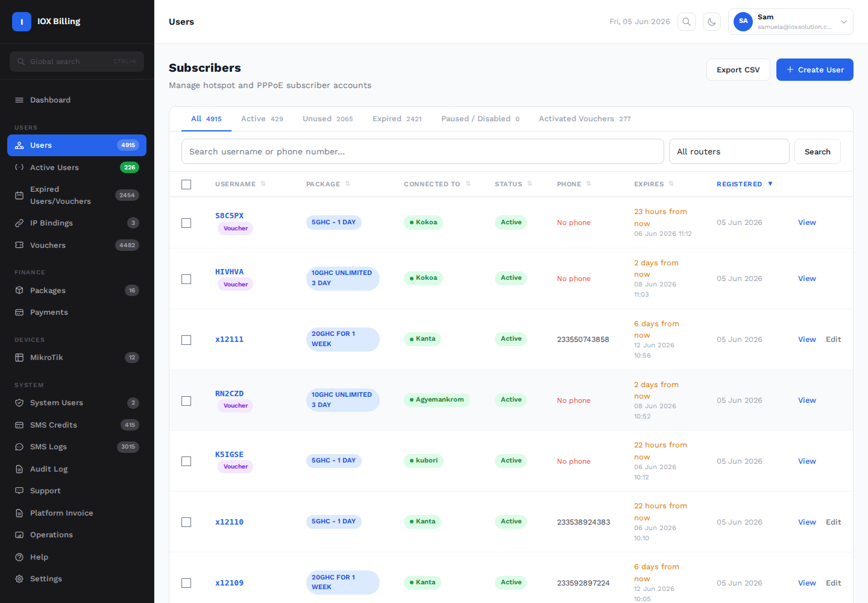
Task: Click the Export CSV button
Action: pyautogui.click(x=738, y=70)
